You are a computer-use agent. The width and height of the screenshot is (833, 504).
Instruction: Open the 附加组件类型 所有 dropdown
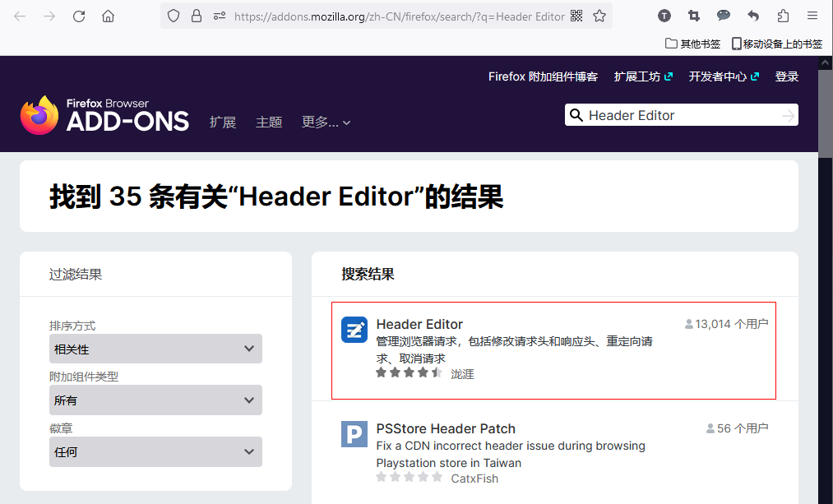155,400
